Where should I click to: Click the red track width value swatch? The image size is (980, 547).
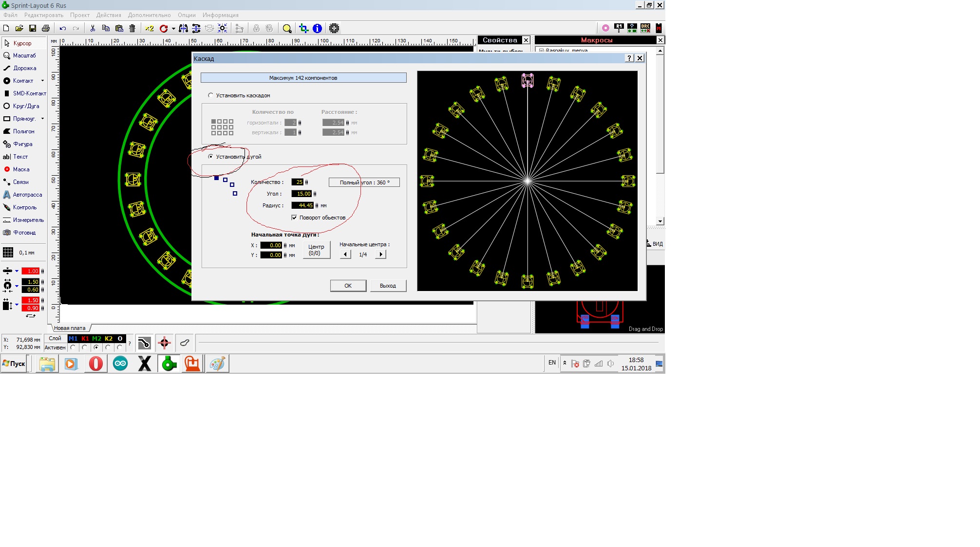tap(30, 271)
